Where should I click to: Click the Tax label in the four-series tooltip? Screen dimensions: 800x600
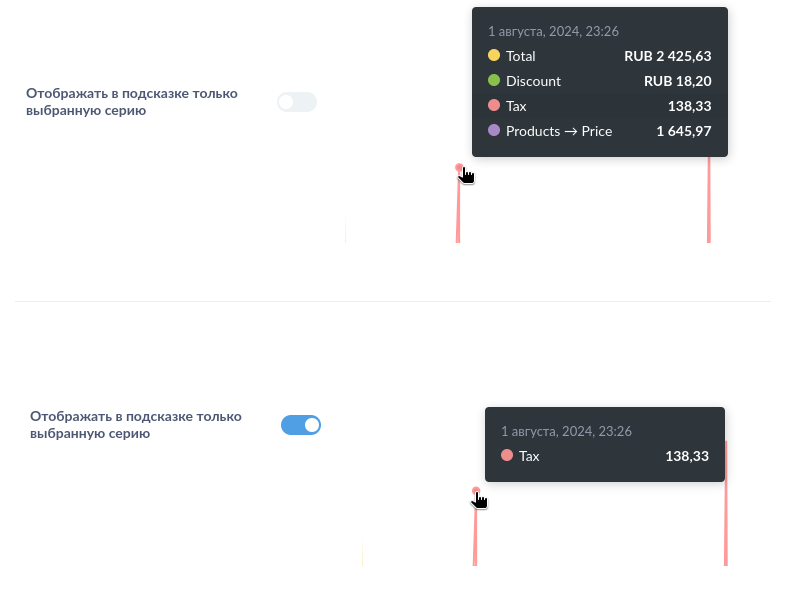click(516, 106)
